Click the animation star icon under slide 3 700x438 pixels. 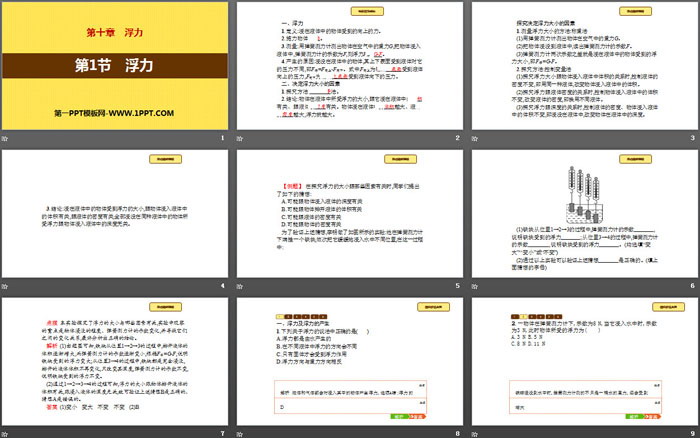click(x=475, y=138)
